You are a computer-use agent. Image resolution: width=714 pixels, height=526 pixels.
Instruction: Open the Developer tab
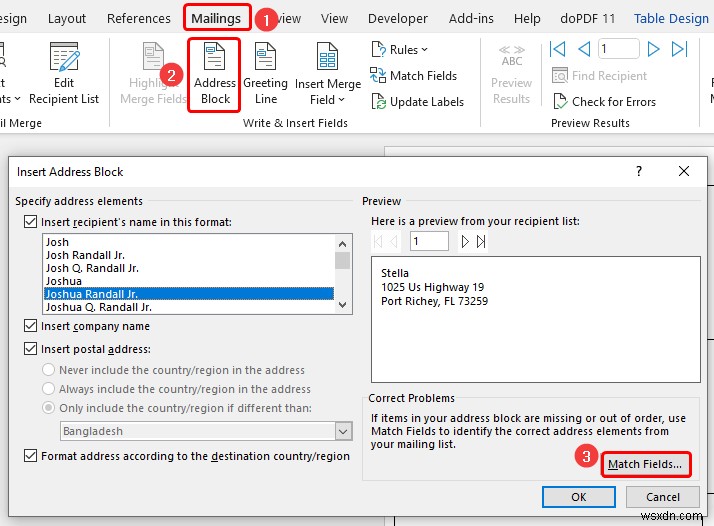398,18
